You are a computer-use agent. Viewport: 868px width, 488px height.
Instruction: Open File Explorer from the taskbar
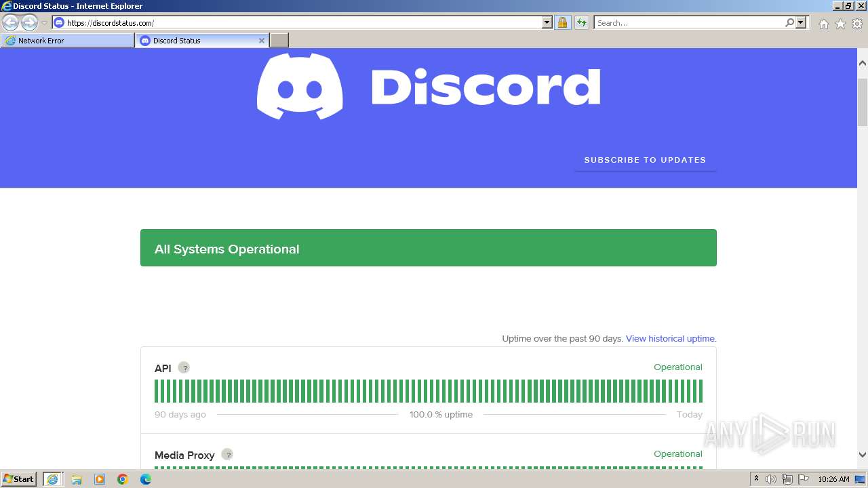point(77,479)
